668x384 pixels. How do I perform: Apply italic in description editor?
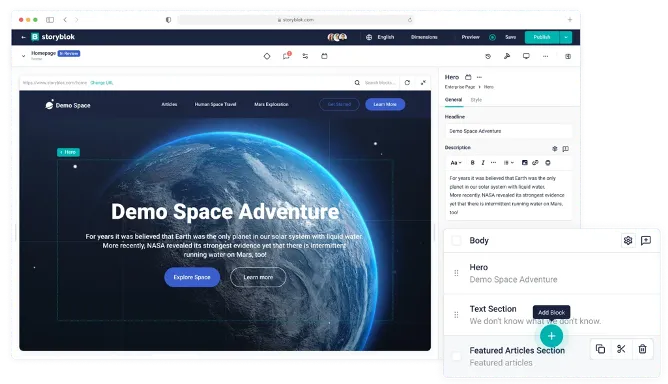[483, 163]
